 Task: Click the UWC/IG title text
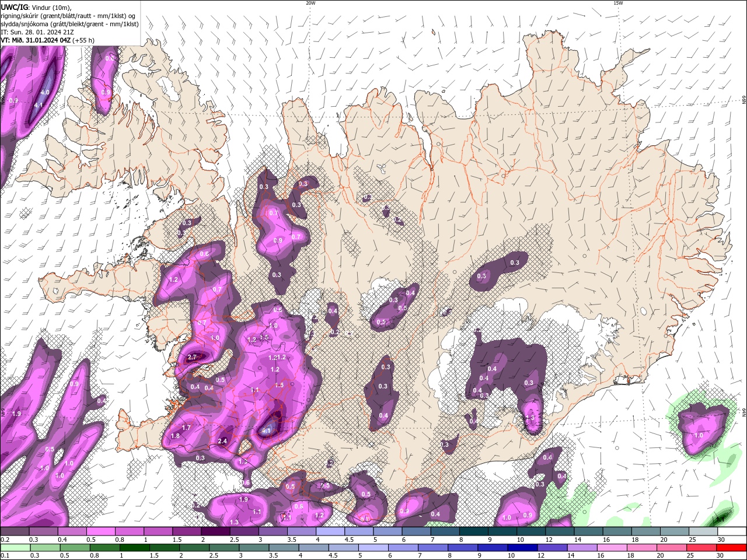[x=15, y=7]
